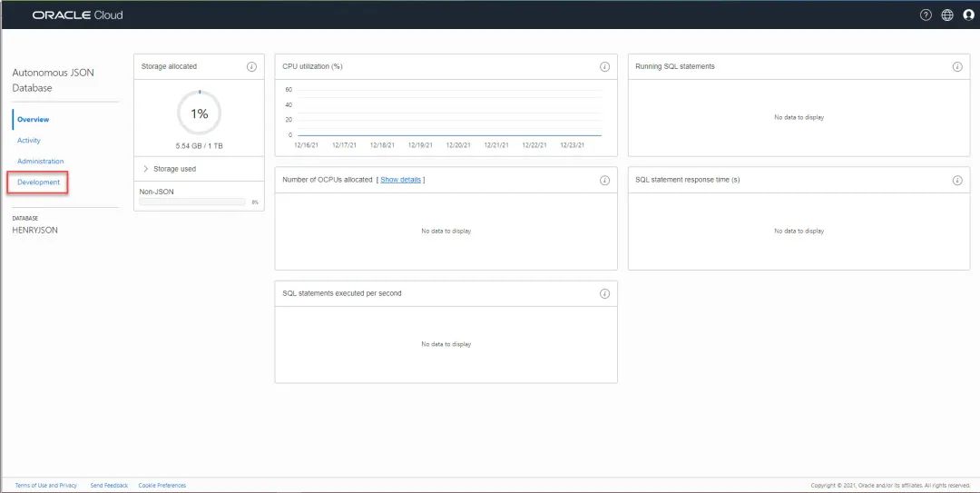Go to the Administration page
The image size is (980, 493).
click(40, 162)
